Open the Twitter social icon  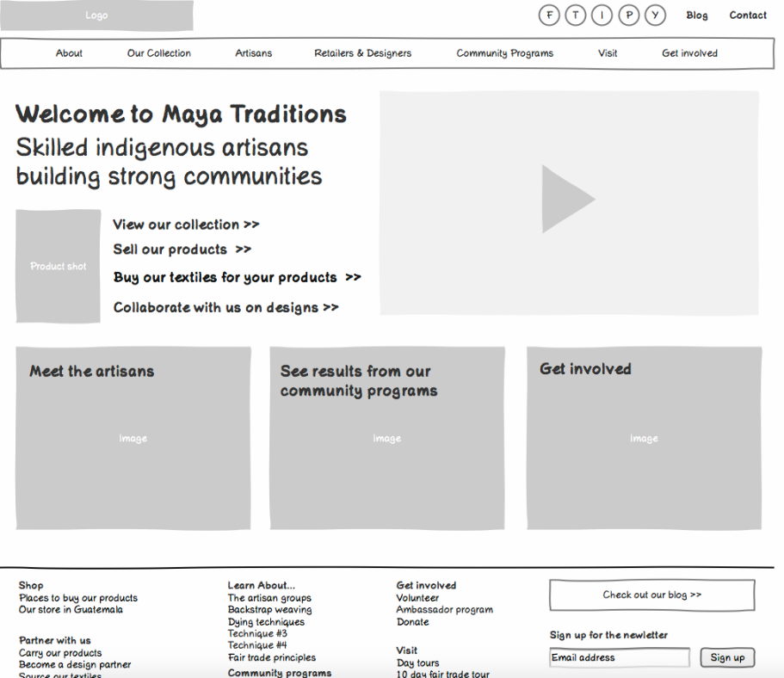[575, 15]
